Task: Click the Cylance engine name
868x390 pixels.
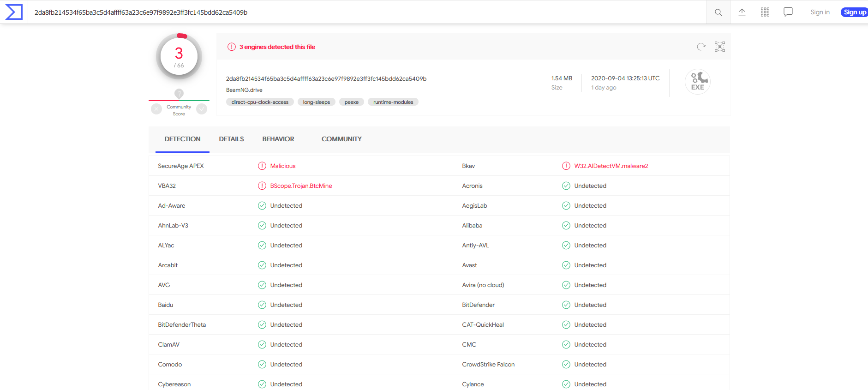Action: point(473,384)
